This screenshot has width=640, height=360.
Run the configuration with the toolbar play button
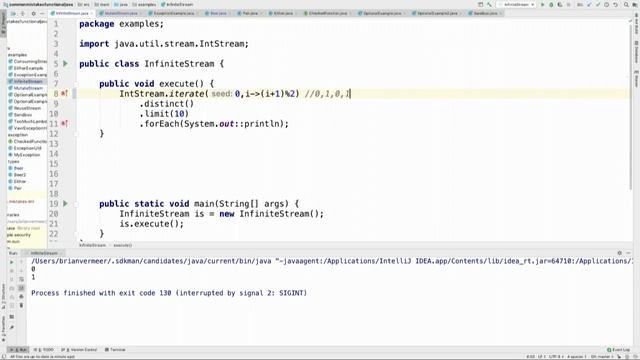542,4
